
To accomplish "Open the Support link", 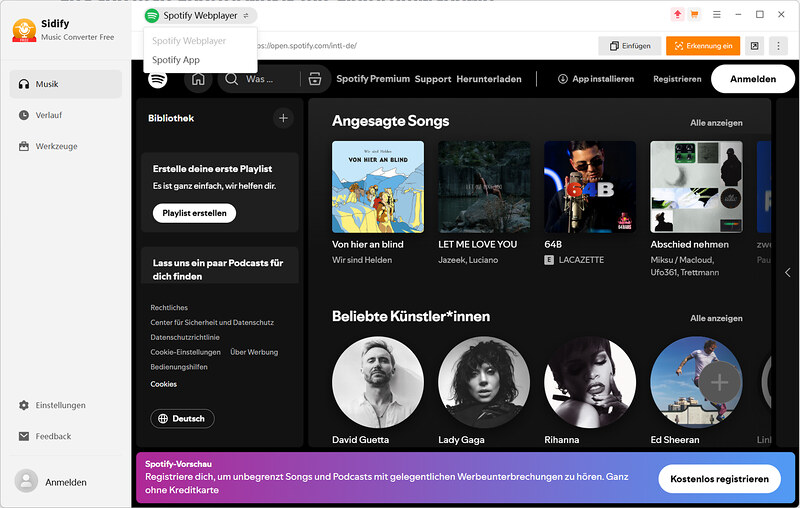I will click(433, 79).
